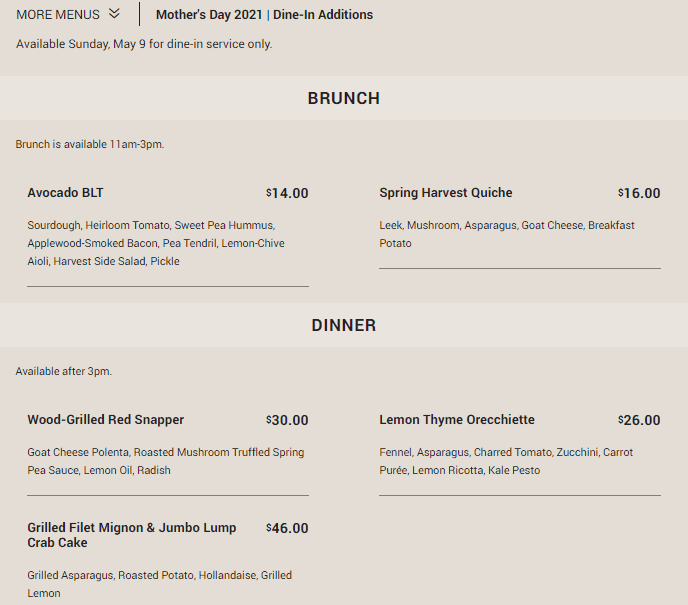
Task: Select the Spring Harvest Quiche item
Action: point(446,193)
